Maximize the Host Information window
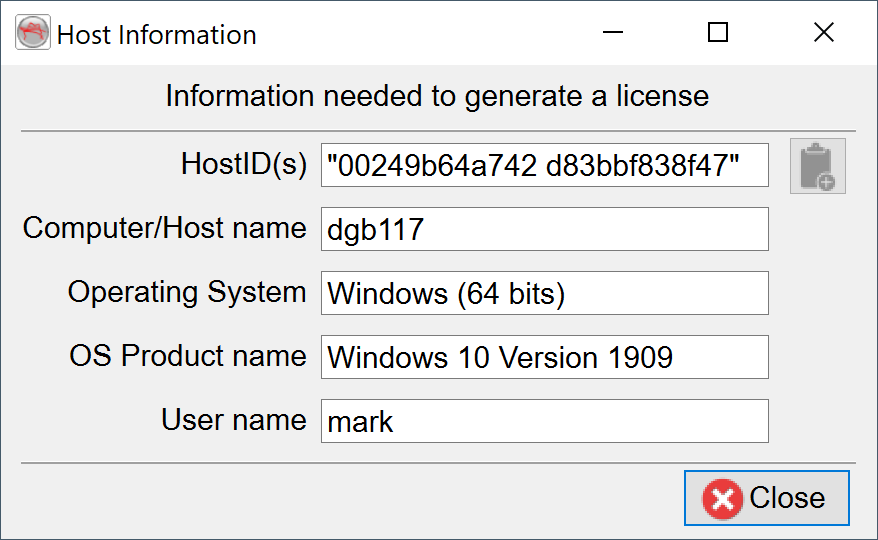Screen dimensions: 878x540 click(x=717, y=34)
